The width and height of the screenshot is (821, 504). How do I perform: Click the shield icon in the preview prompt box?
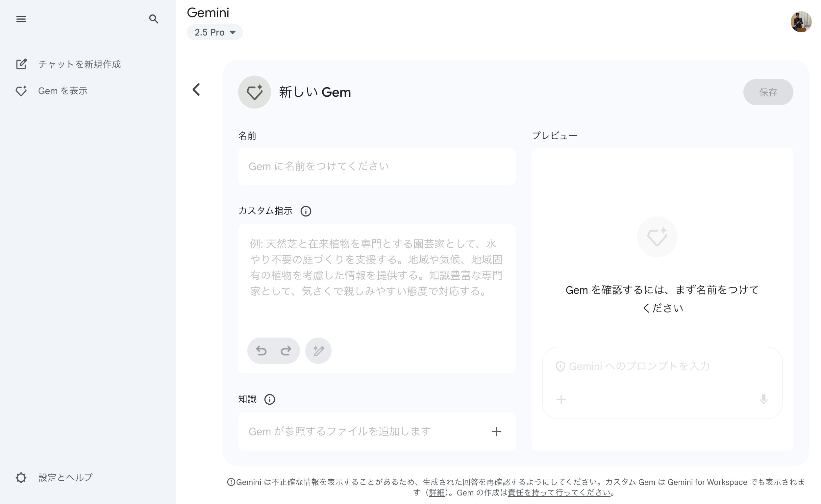pyautogui.click(x=560, y=366)
